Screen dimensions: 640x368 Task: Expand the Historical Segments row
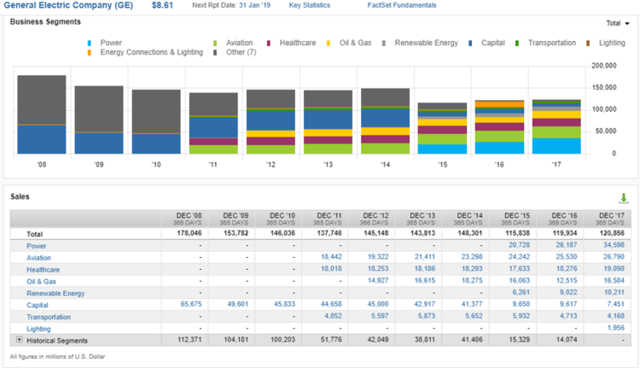point(19,340)
